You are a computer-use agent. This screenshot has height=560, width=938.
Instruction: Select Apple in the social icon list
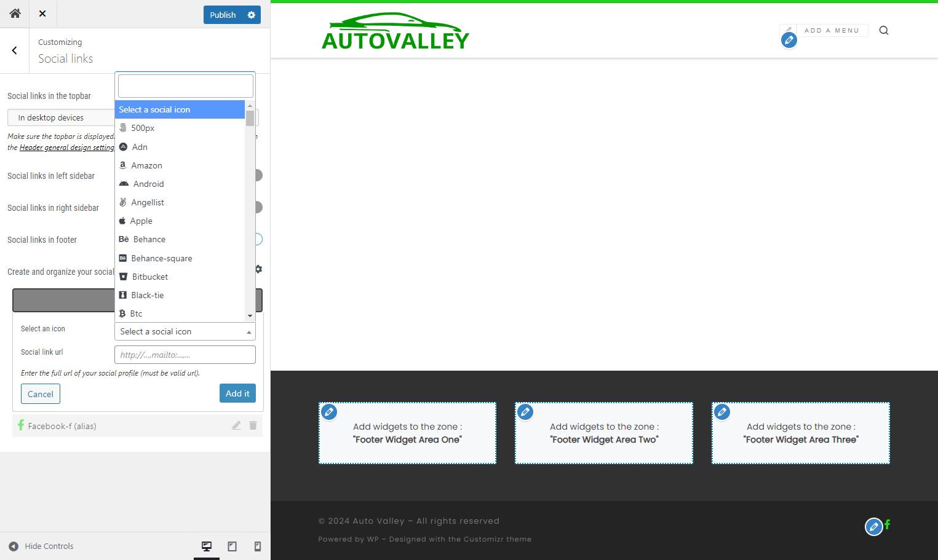pos(180,221)
